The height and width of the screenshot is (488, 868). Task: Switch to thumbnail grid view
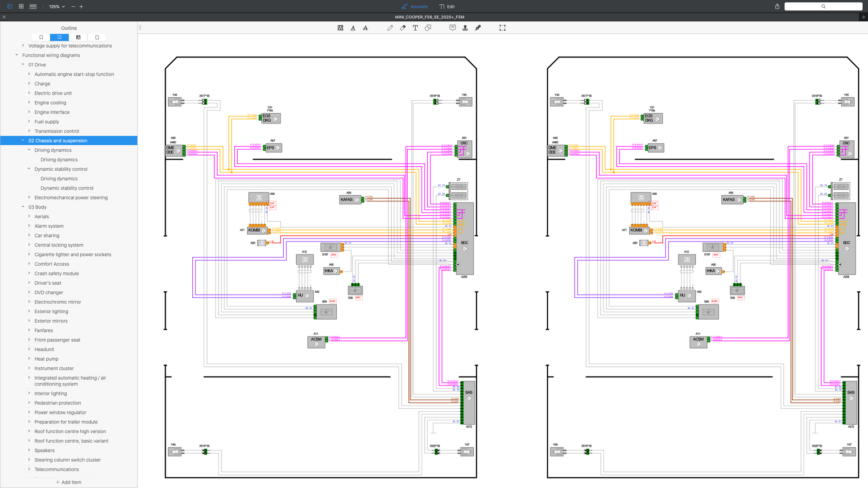21,7
